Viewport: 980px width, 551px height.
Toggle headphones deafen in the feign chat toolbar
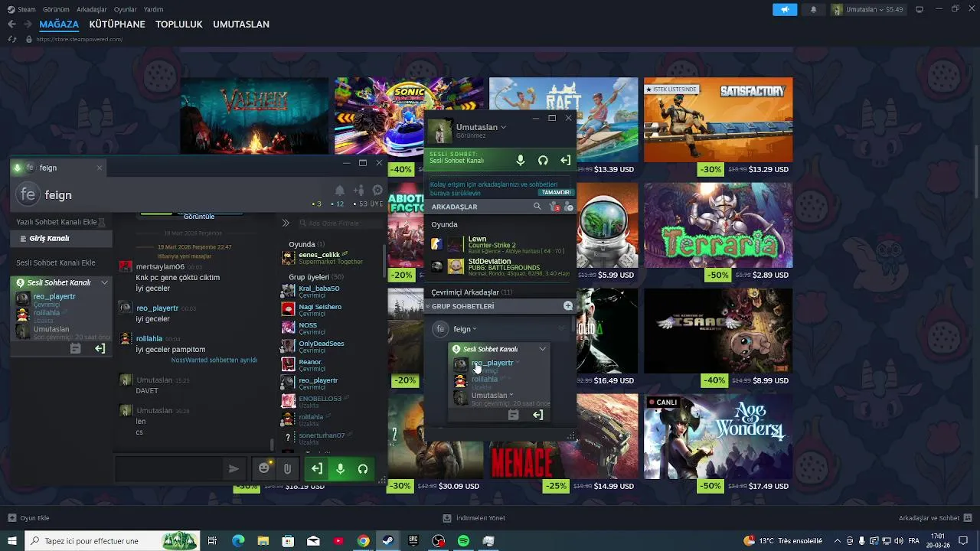coord(363,468)
